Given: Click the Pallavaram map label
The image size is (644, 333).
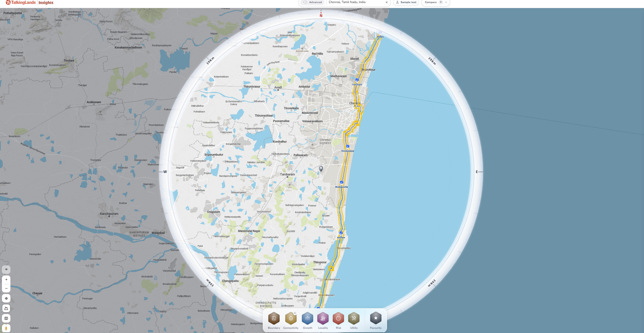Looking at the screenshot, I should (301, 155).
